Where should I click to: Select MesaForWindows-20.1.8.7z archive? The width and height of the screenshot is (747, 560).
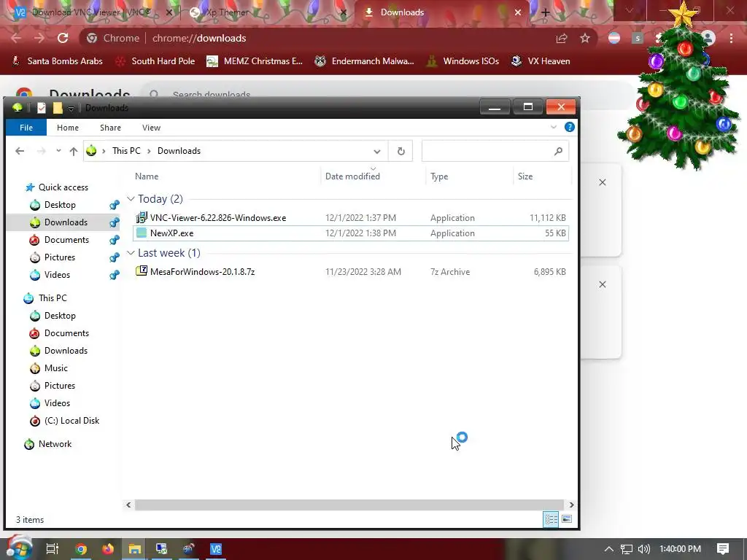tap(203, 272)
